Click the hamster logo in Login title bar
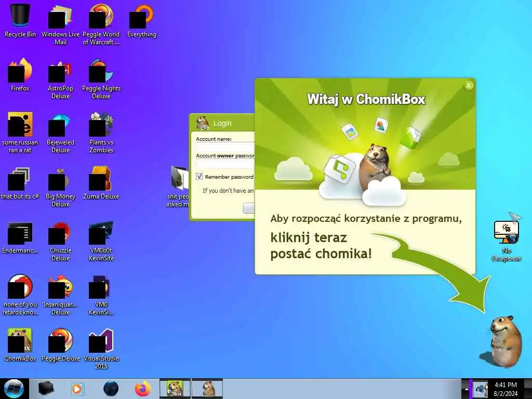 pyautogui.click(x=203, y=123)
